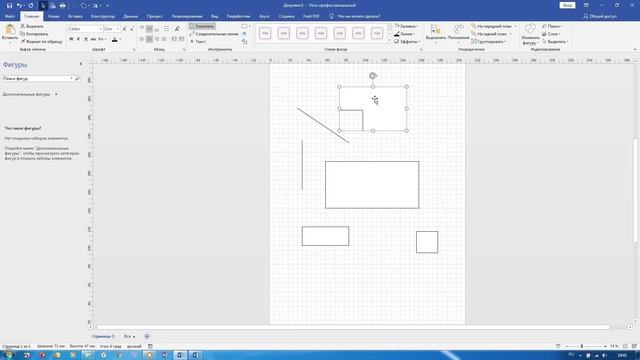The width and height of the screenshot is (640, 360).
Task: Switch to the Рецензирование tab
Action: pyautogui.click(x=187, y=16)
